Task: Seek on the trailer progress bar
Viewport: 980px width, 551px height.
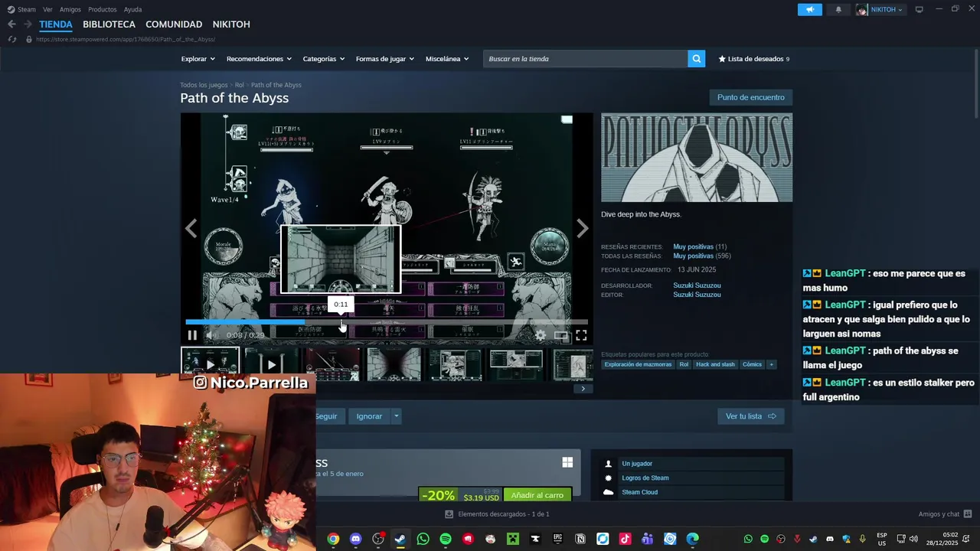Action: click(387, 322)
